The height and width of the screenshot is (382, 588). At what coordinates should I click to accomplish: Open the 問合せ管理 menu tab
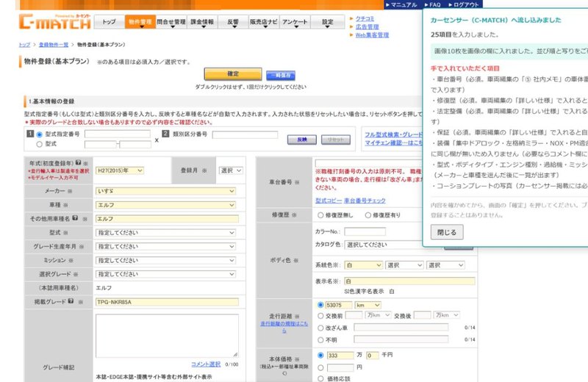pos(171,22)
